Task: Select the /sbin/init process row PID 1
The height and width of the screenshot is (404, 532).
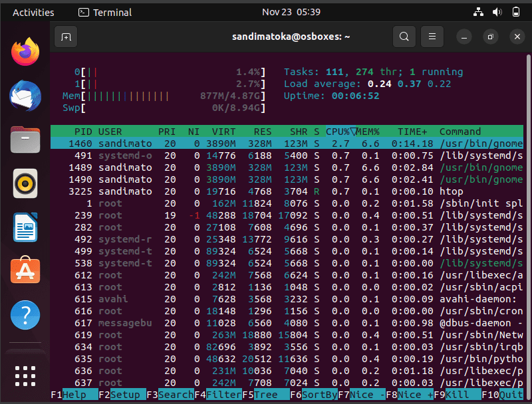Action: click(287, 203)
